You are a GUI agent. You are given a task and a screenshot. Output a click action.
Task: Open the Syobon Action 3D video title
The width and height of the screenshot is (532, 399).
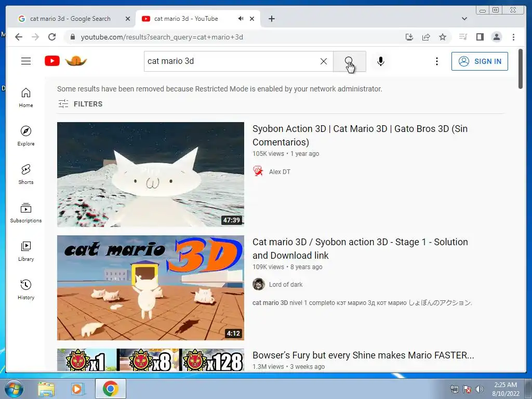(x=360, y=136)
